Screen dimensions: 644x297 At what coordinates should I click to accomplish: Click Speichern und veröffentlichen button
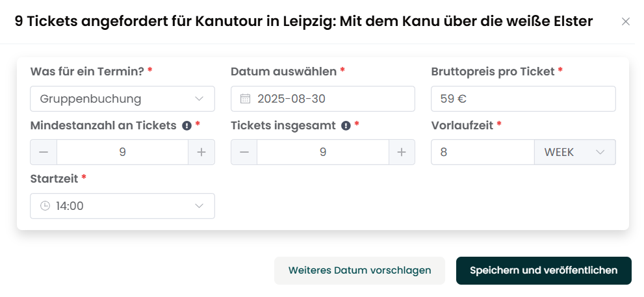tap(543, 270)
